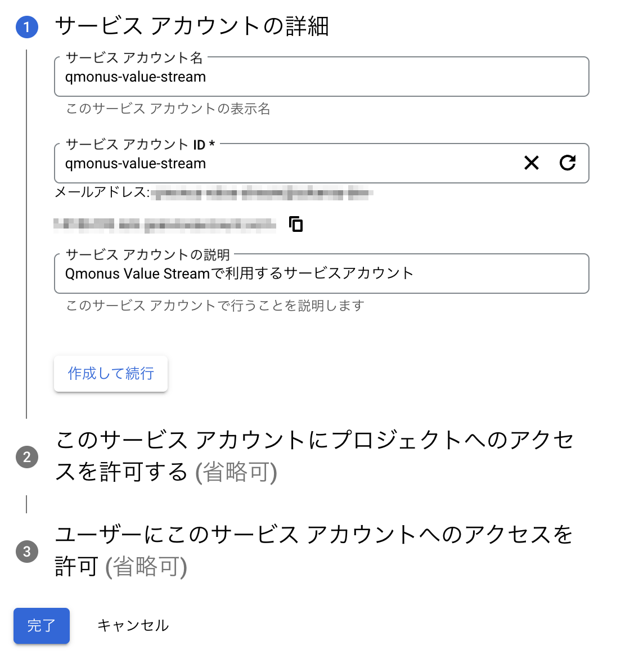Click the このサービス アカウントで行うことを説明します hint

coord(215,306)
